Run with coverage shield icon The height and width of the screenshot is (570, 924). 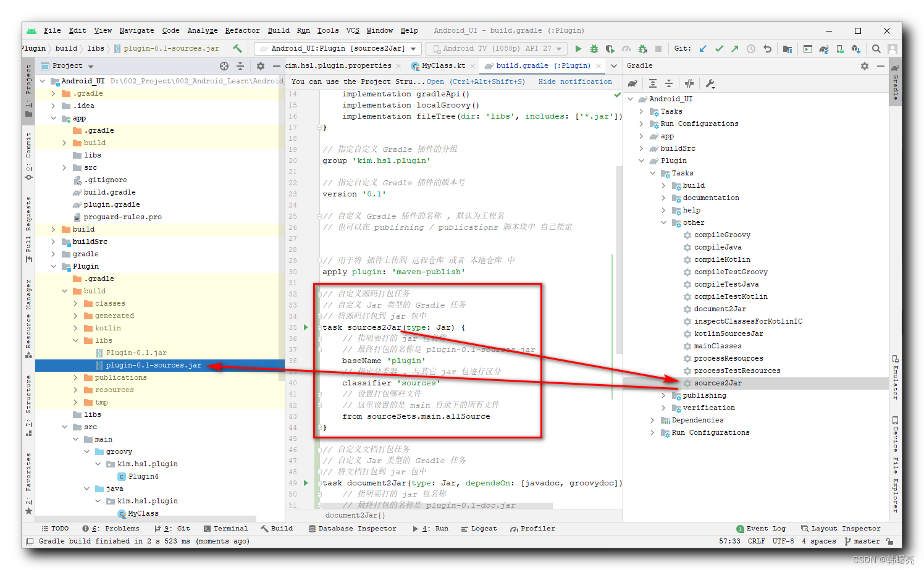610,49
